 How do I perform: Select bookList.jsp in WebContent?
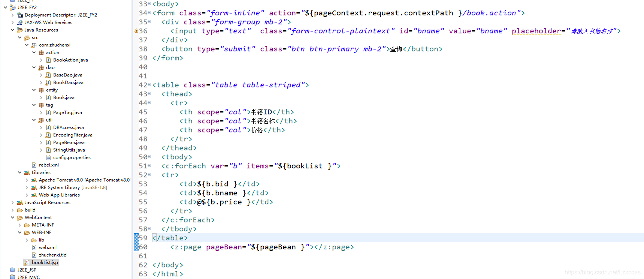point(45,262)
